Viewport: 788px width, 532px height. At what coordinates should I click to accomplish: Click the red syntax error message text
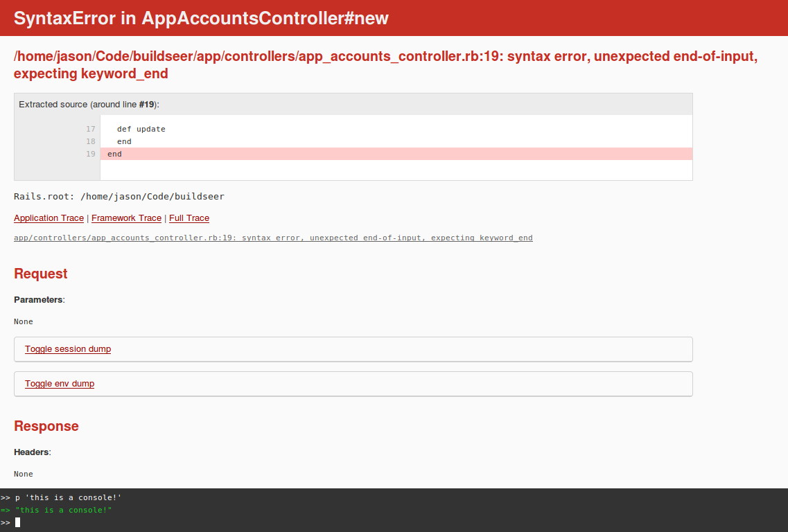(385, 65)
